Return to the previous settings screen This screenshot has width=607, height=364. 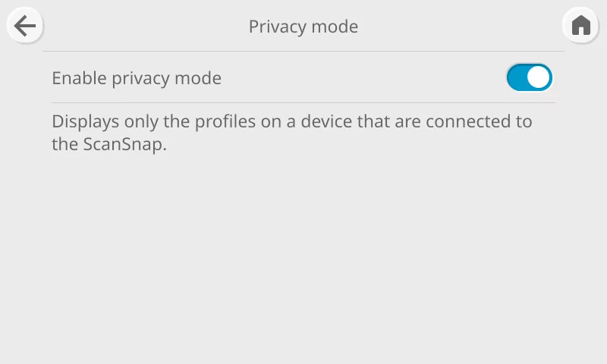tap(25, 27)
